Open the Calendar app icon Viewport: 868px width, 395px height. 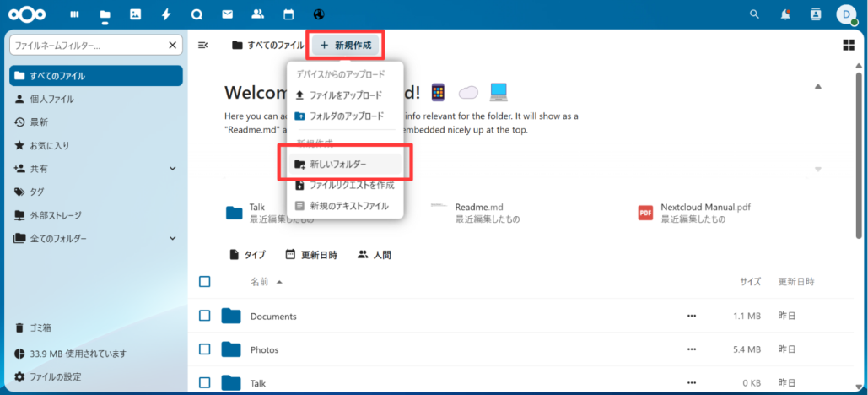tap(288, 14)
